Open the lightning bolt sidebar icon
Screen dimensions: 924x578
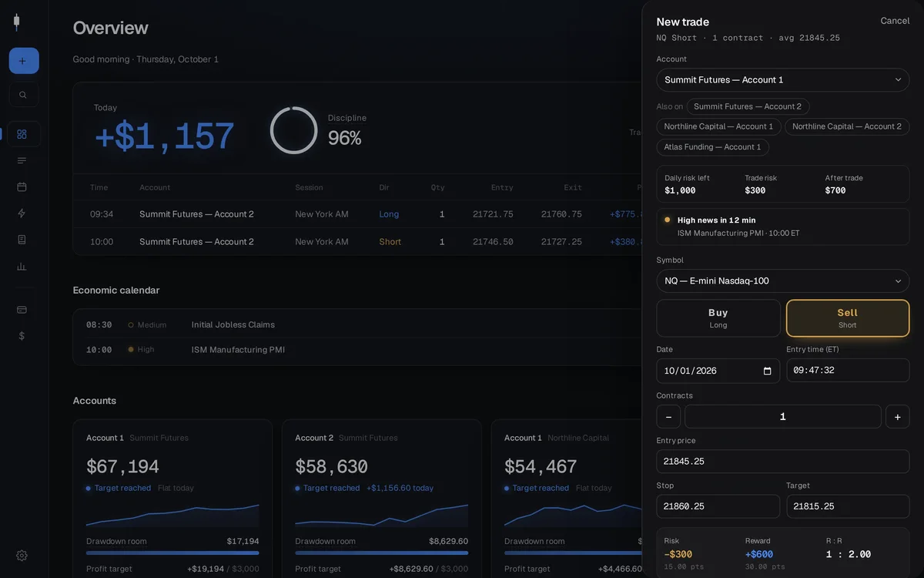pos(22,213)
